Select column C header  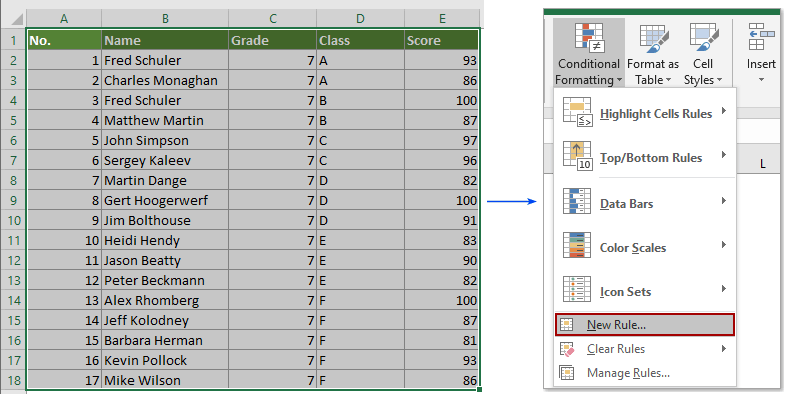point(272,19)
